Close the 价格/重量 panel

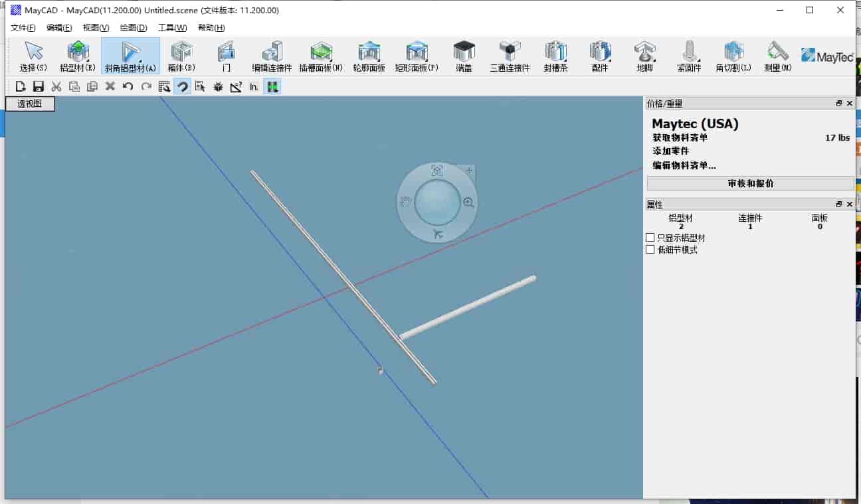(x=850, y=104)
